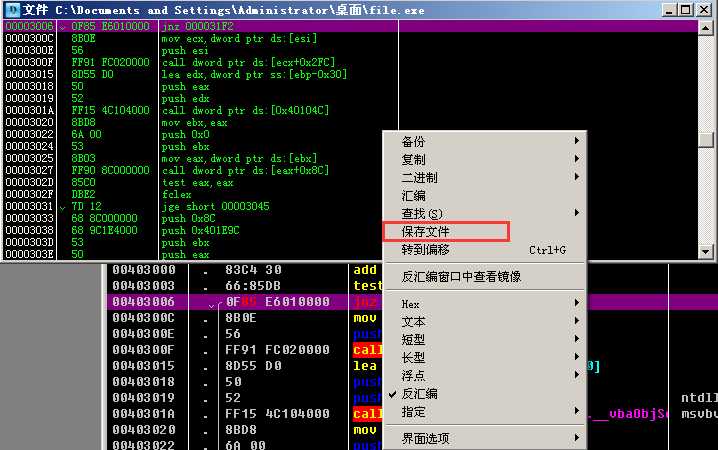
Task: Expand submenu arrow beside 查找 (S)
Action: click(x=577, y=212)
